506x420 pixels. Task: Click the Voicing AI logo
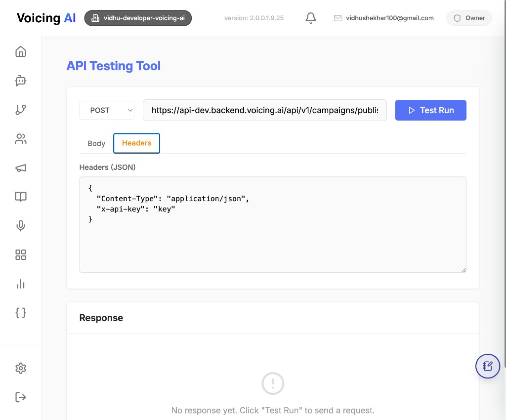tap(46, 18)
